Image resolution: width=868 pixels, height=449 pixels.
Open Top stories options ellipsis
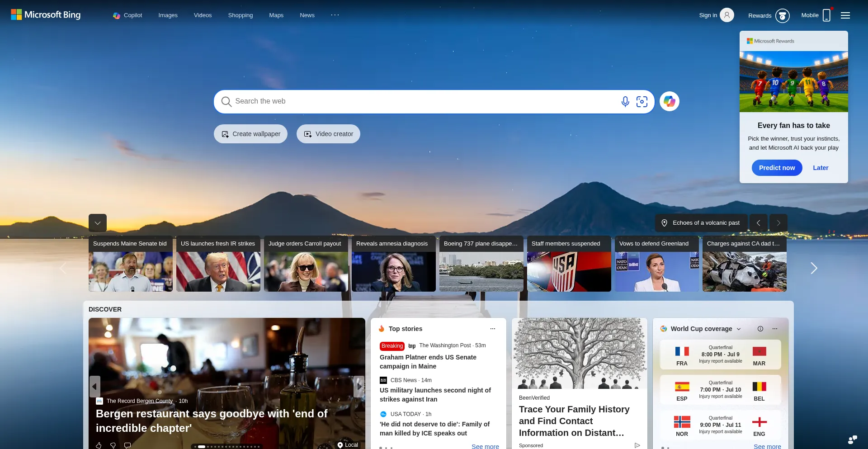493,329
